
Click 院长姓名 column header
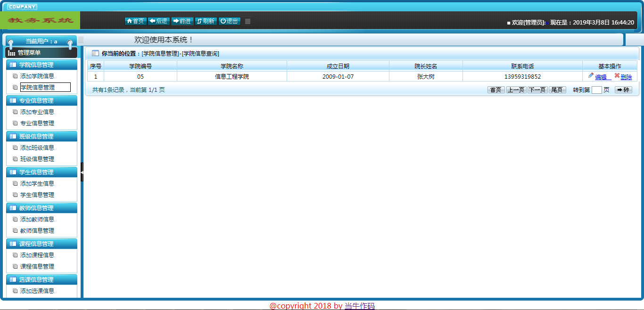click(426, 66)
